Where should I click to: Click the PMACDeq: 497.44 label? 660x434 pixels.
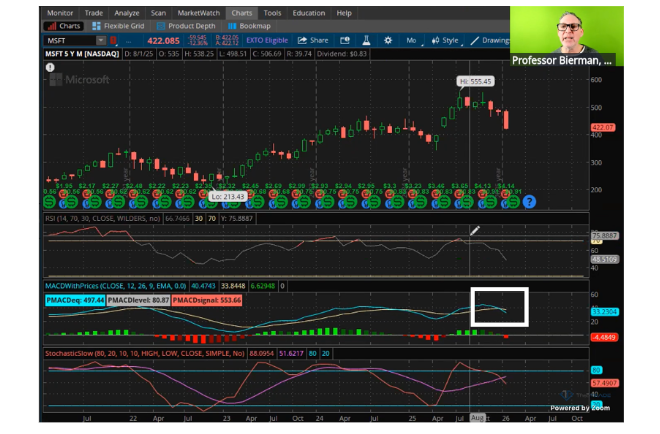click(x=75, y=300)
